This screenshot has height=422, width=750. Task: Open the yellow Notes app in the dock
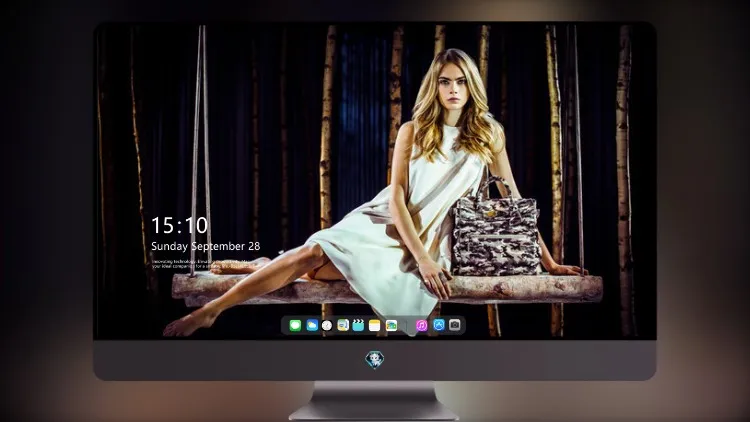coord(375,325)
